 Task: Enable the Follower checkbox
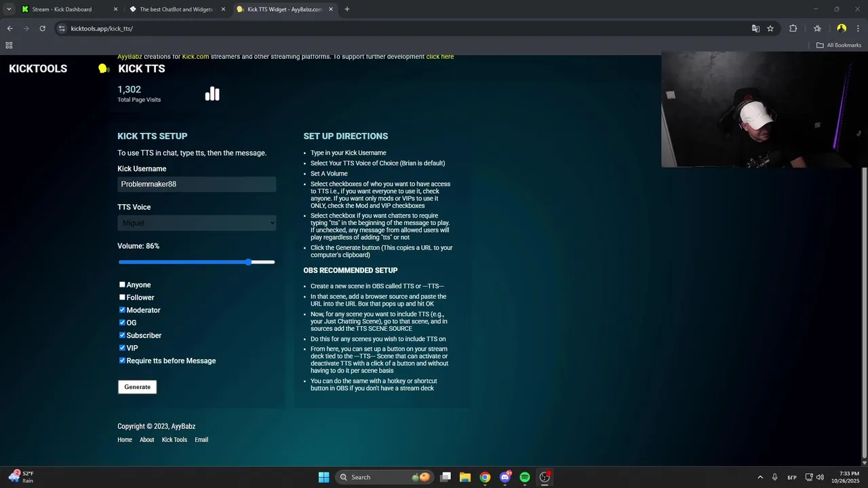pos(122,297)
